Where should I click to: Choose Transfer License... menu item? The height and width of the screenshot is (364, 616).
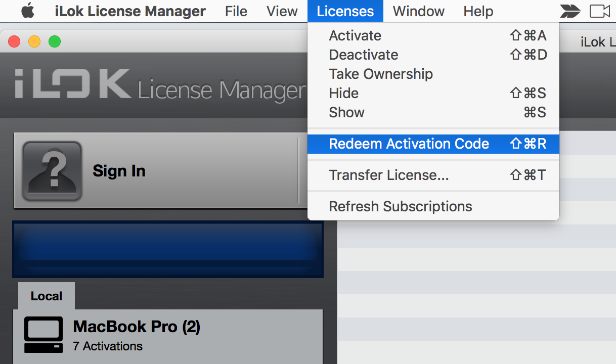click(x=433, y=175)
